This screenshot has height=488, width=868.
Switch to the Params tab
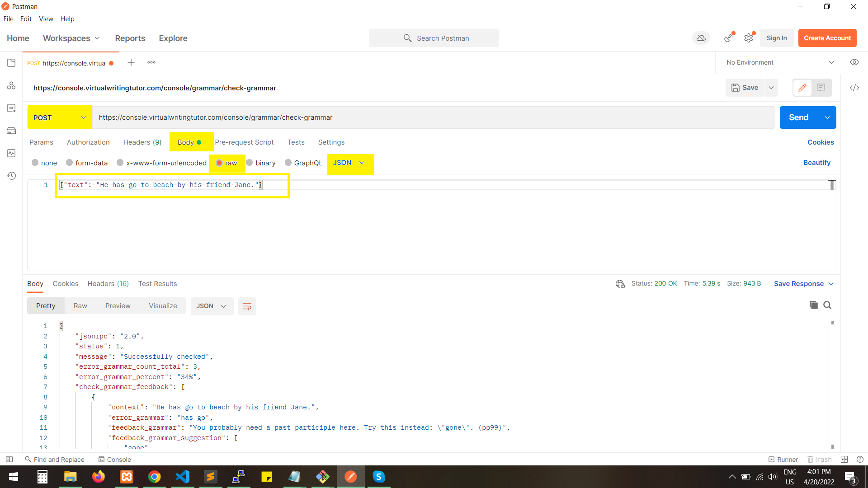(41, 142)
